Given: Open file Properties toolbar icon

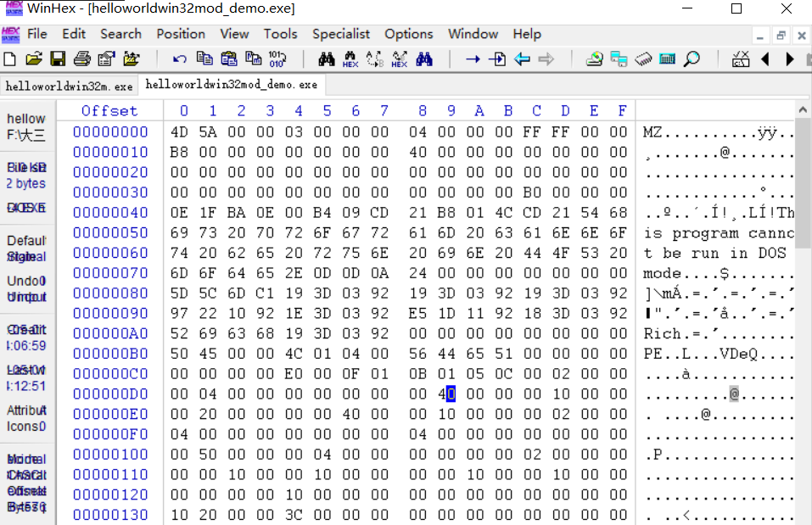Looking at the screenshot, I should pos(106,59).
